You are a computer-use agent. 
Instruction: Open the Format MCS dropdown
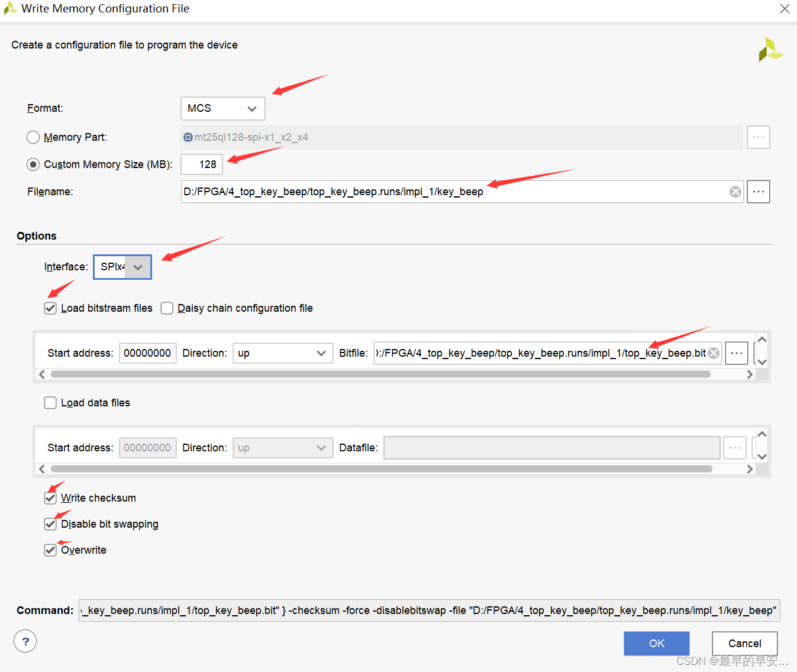222,108
